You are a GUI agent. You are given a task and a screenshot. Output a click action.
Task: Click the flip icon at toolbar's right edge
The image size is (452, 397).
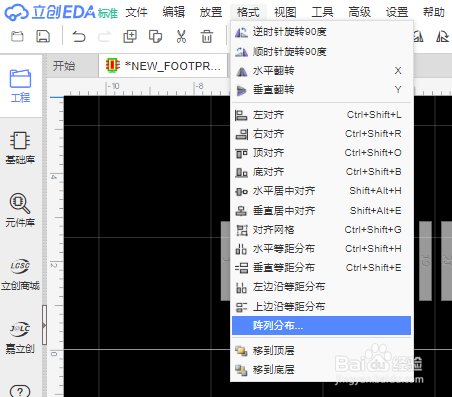point(442,36)
